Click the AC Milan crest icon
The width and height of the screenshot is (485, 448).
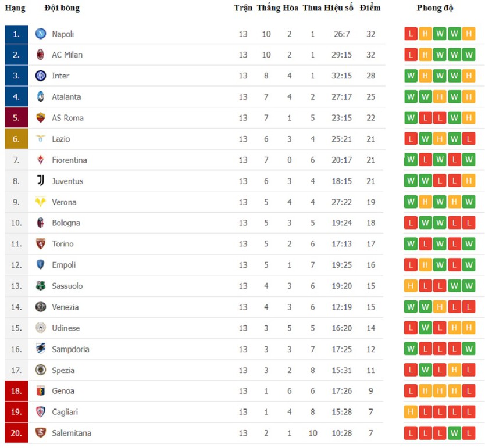pos(41,55)
